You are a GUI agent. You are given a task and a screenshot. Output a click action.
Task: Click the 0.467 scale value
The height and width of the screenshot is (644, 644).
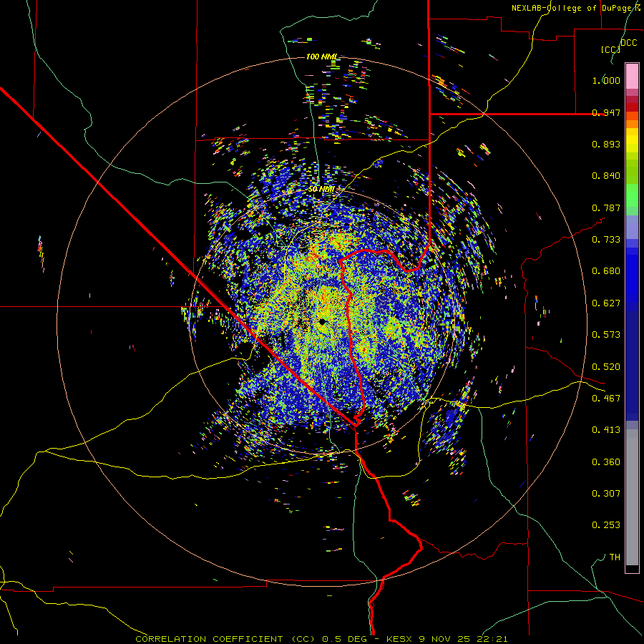coord(606,399)
